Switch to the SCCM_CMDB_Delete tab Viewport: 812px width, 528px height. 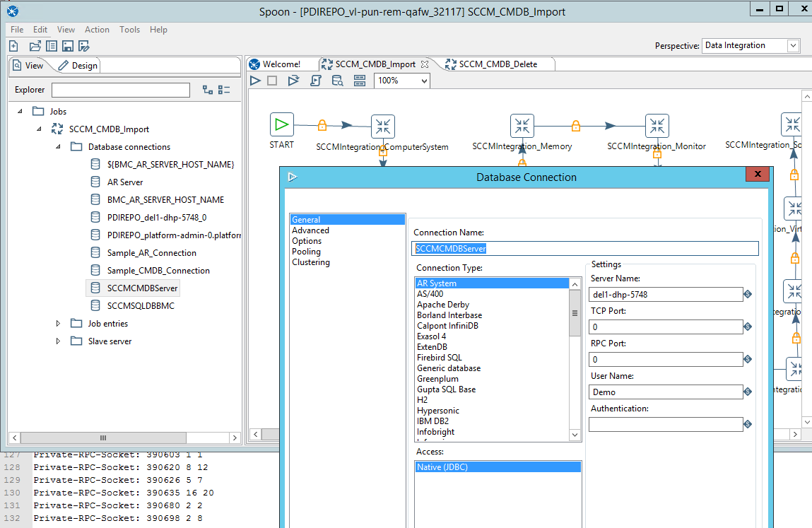[498, 64]
